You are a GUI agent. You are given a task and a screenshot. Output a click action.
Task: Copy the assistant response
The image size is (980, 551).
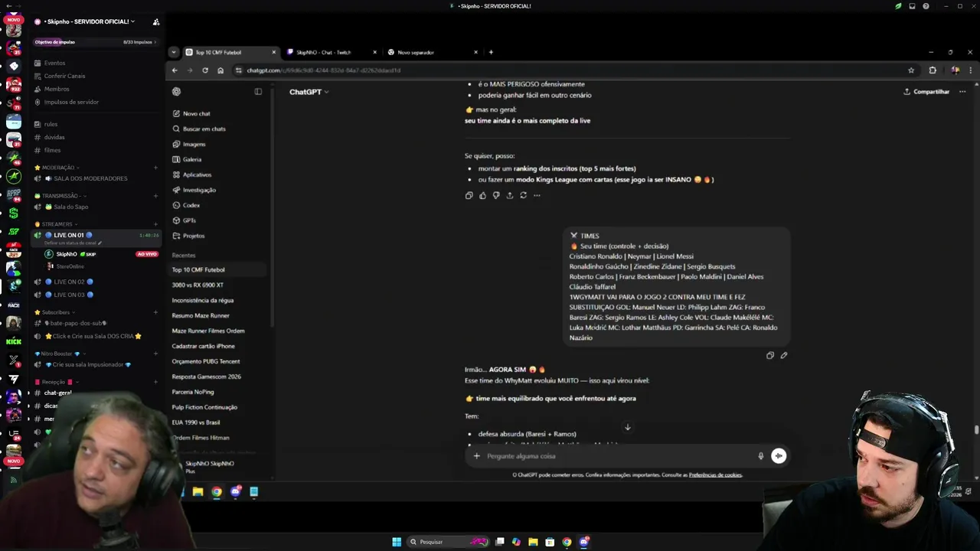tap(469, 195)
